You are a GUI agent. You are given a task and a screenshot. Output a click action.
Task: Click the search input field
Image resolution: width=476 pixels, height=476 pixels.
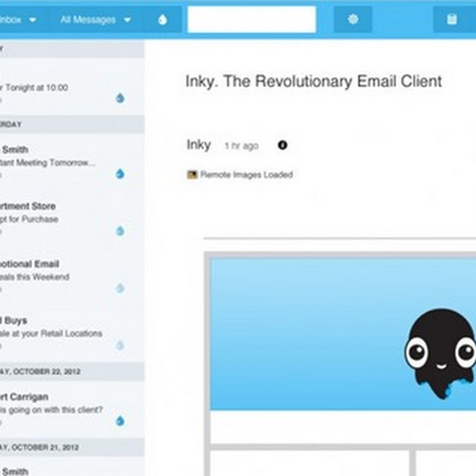click(x=252, y=20)
